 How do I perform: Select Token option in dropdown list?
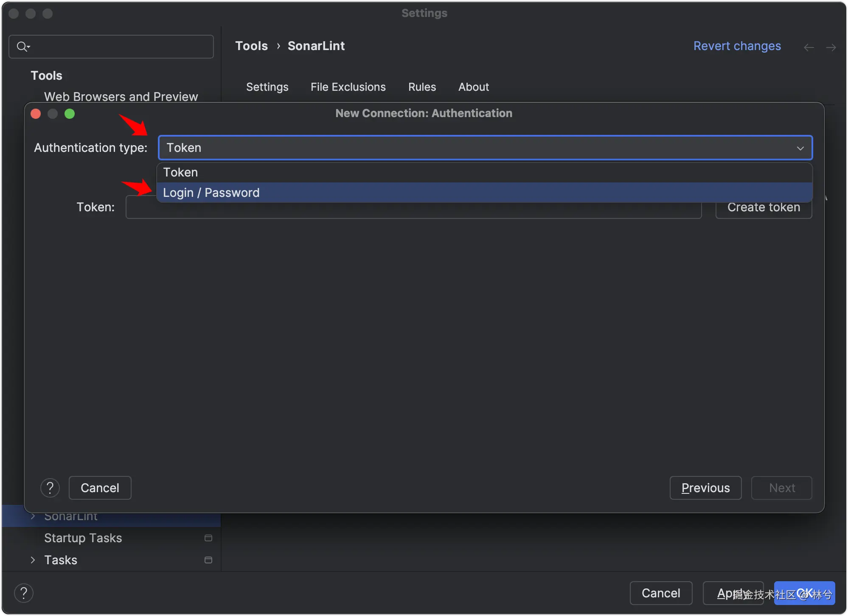(x=181, y=172)
